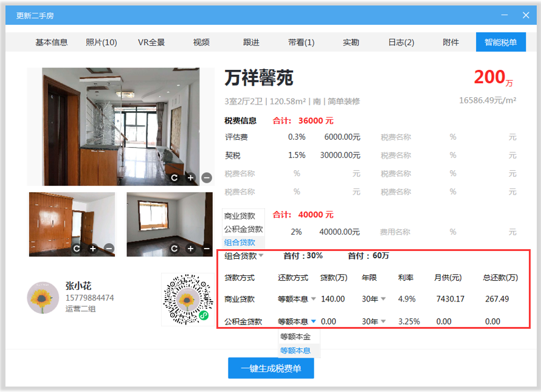Click the 一键生成税费单 button
Viewport: 541px width, 392px height.
click(x=270, y=368)
